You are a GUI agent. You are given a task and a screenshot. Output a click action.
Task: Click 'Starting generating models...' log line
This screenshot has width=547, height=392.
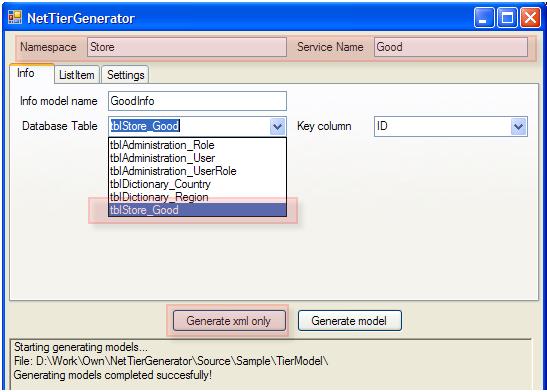[81, 347]
